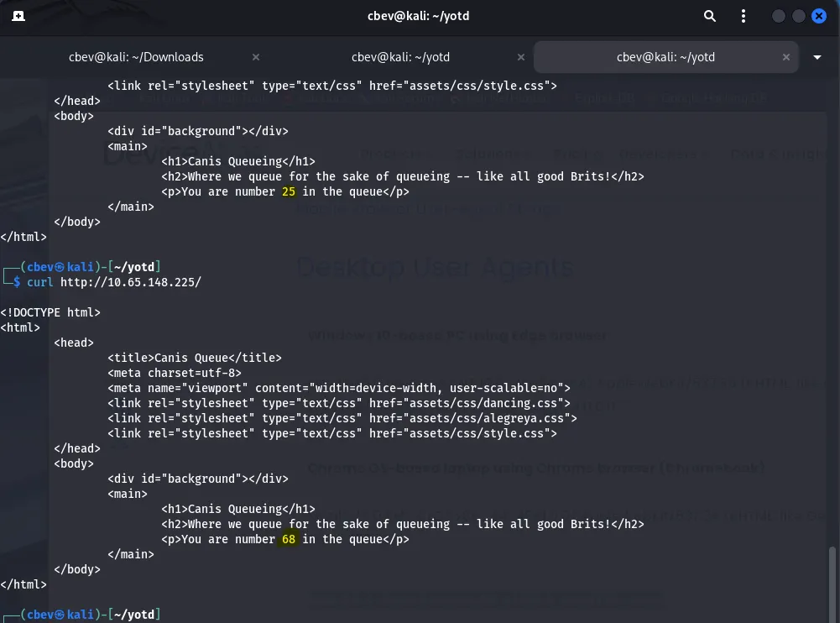Close the active ~/yotd tab

(786, 57)
